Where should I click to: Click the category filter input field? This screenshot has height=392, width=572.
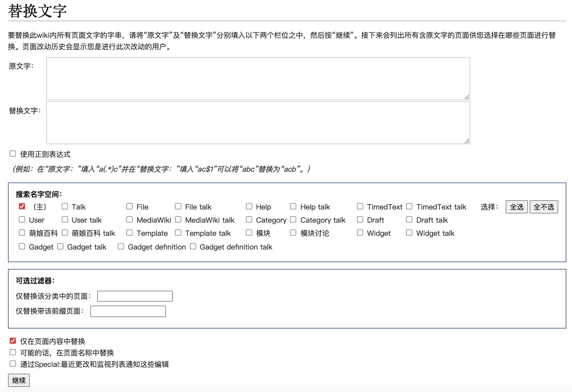point(135,296)
